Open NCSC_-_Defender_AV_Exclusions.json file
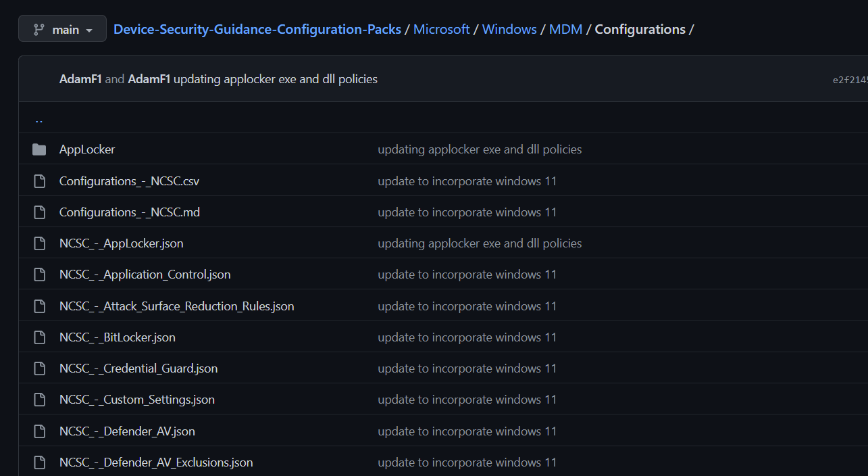This screenshot has height=476, width=868. tap(156, 462)
